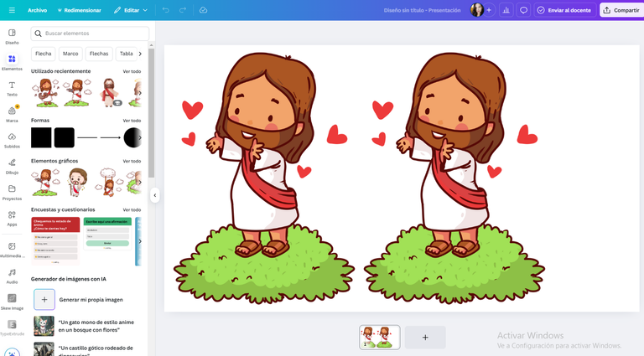Open the Elementos sidebar tab

pyautogui.click(x=12, y=62)
